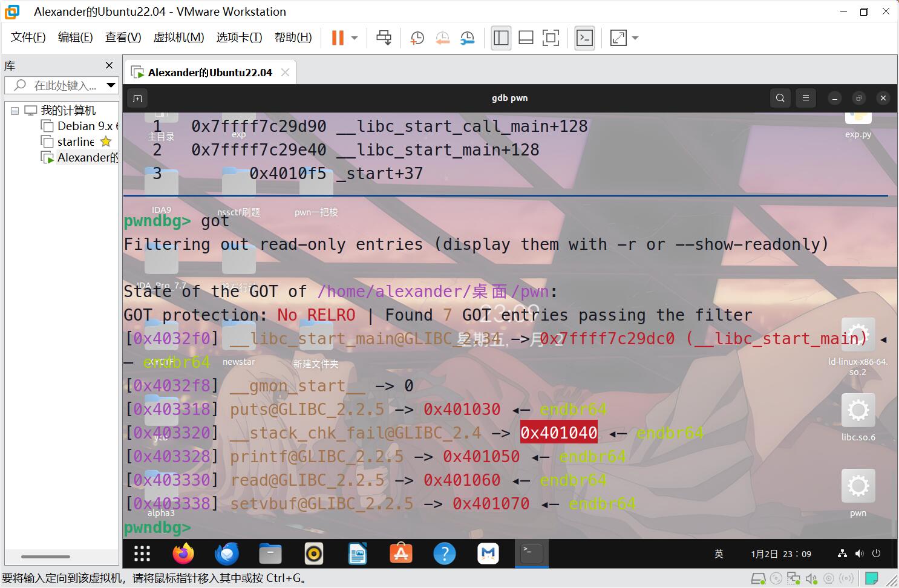Image resolution: width=899 pixels, height=588 pixels.
Task: Toggle the tab thumbnail bar
Action: pyautogui.click(x=526, y=38)
